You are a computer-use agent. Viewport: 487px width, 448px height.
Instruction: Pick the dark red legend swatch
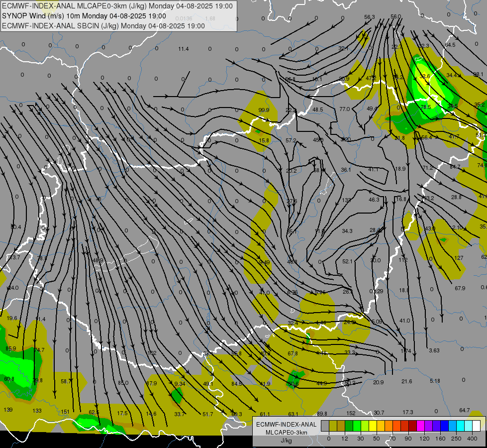tap(412, 426)
